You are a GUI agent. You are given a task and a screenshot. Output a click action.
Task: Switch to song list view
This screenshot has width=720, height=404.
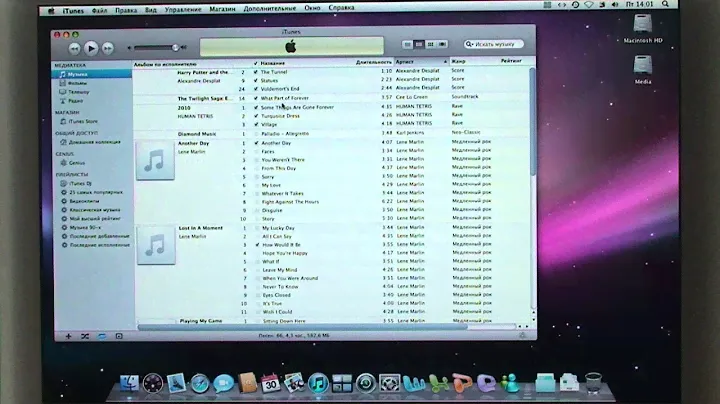point(407,45)
